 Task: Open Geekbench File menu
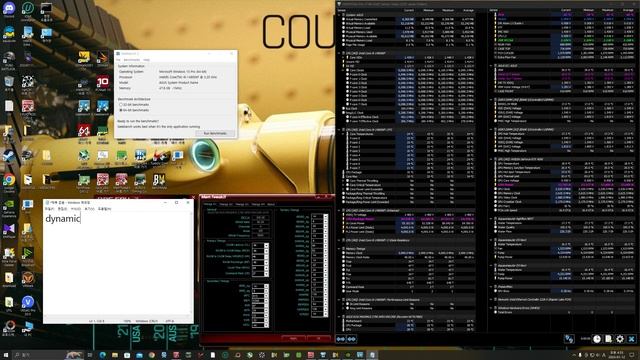tap(118, 60)
